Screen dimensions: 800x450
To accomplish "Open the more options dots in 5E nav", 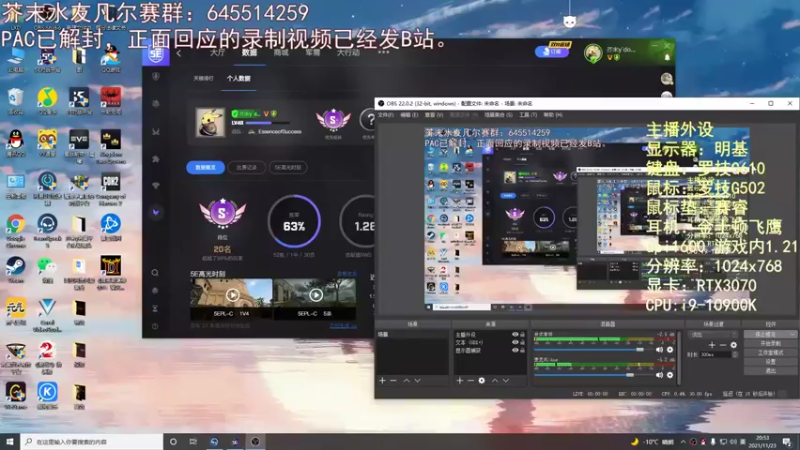I will point(384,52).
